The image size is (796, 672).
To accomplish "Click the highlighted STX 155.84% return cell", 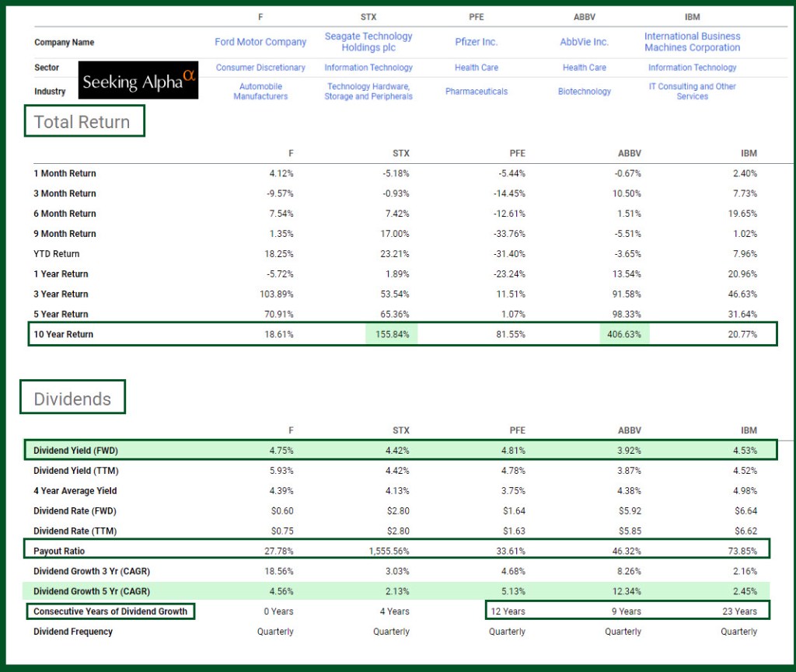I will coord(391,334).
